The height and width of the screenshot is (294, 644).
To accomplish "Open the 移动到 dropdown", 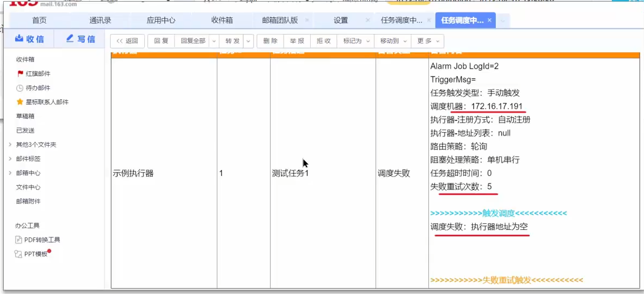I will pyautogui.click(x=392, y=41).
